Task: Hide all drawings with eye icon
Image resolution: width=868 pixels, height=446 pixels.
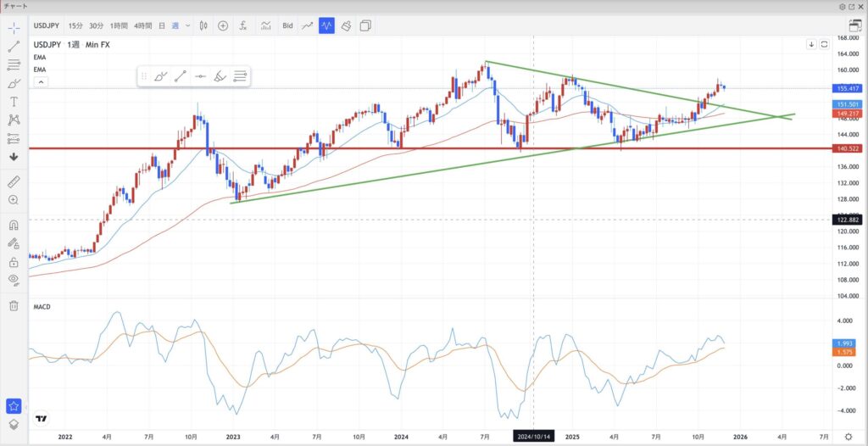Action: pos(14,279)
